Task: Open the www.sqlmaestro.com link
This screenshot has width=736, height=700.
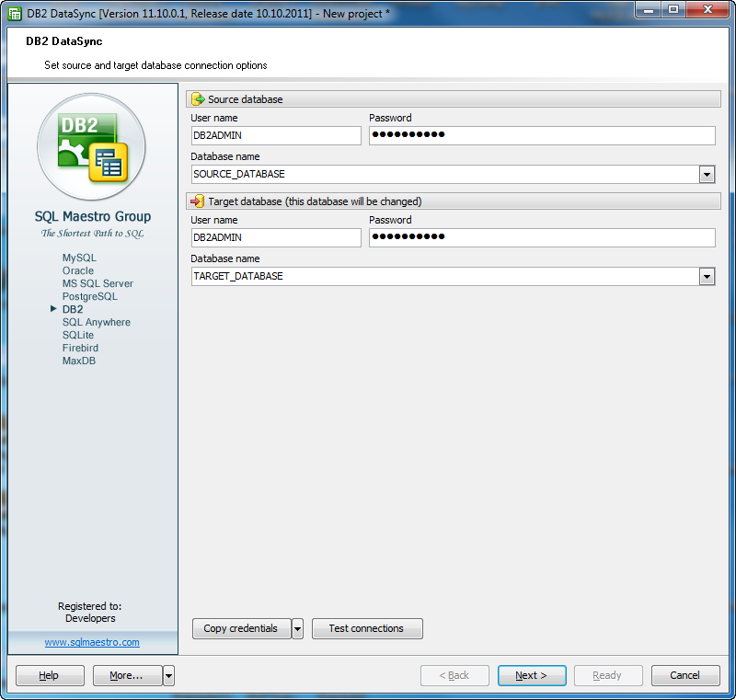Action: [92, 642]
